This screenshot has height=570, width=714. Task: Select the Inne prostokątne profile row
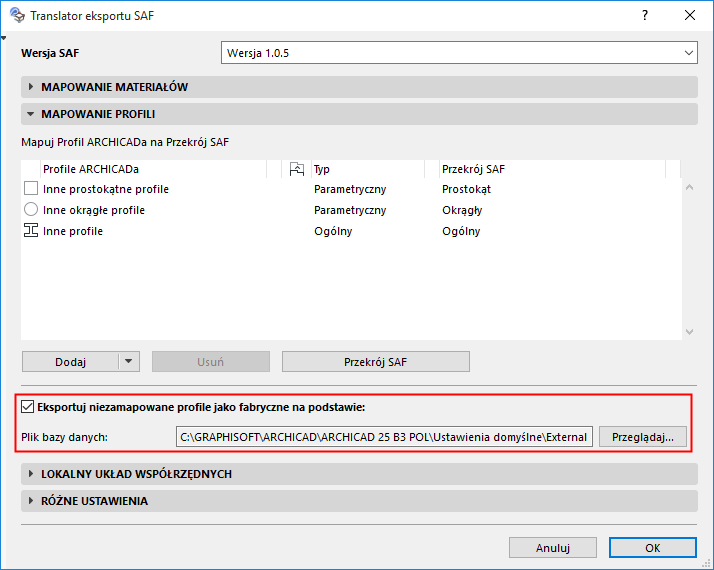click(351, 189)
